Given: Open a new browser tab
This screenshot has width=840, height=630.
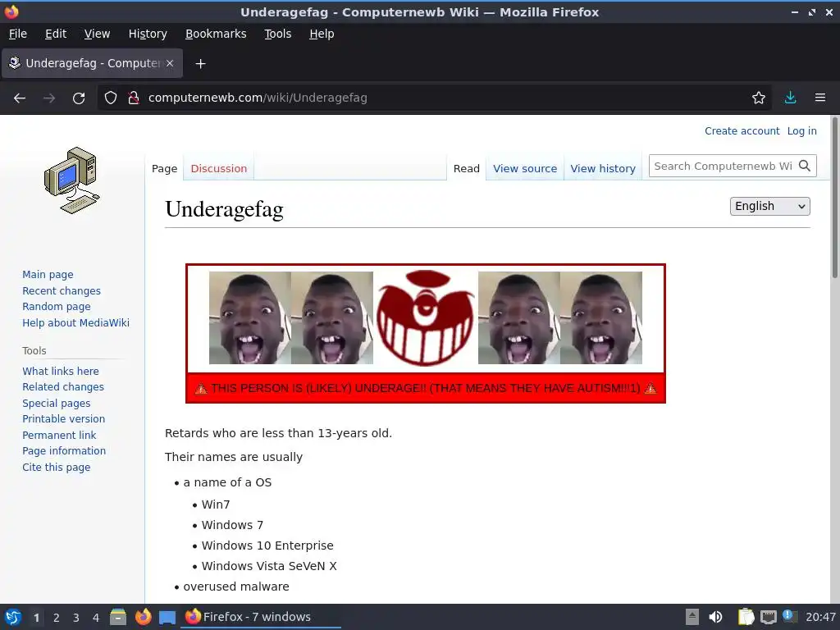Looking at the screenshot, I should (x=200, y=64).
